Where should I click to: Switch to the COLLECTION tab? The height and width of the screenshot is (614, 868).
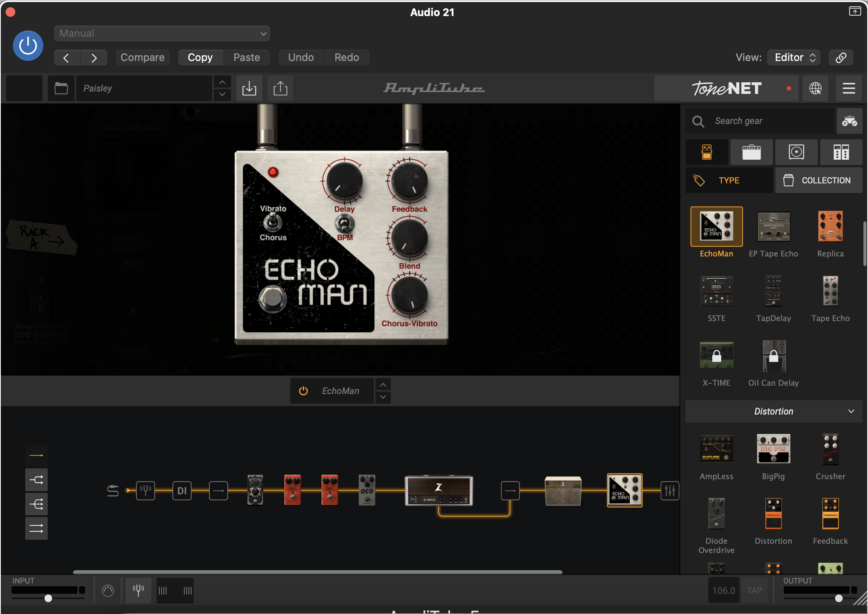(818, 181)
